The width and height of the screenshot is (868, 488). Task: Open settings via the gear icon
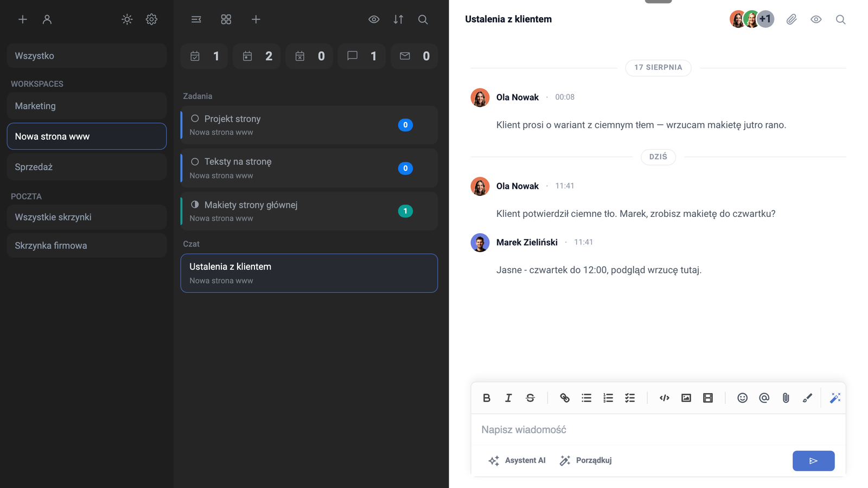click(x=151, y=20)
